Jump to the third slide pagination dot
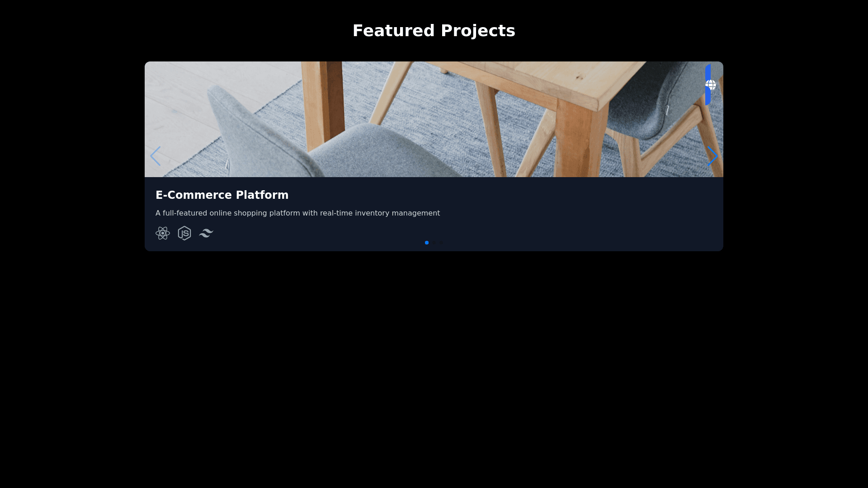 tap(441, 243)
